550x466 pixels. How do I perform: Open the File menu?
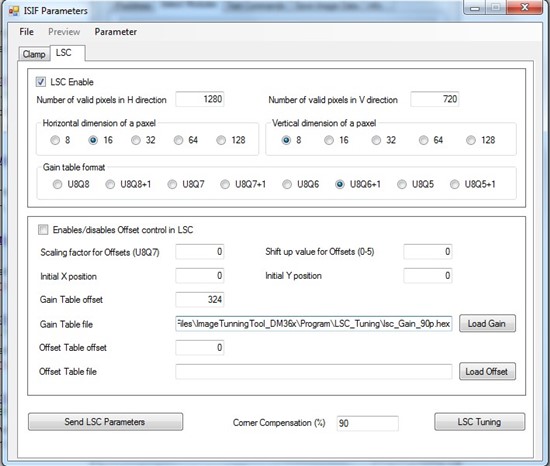(x=27, y=32)
